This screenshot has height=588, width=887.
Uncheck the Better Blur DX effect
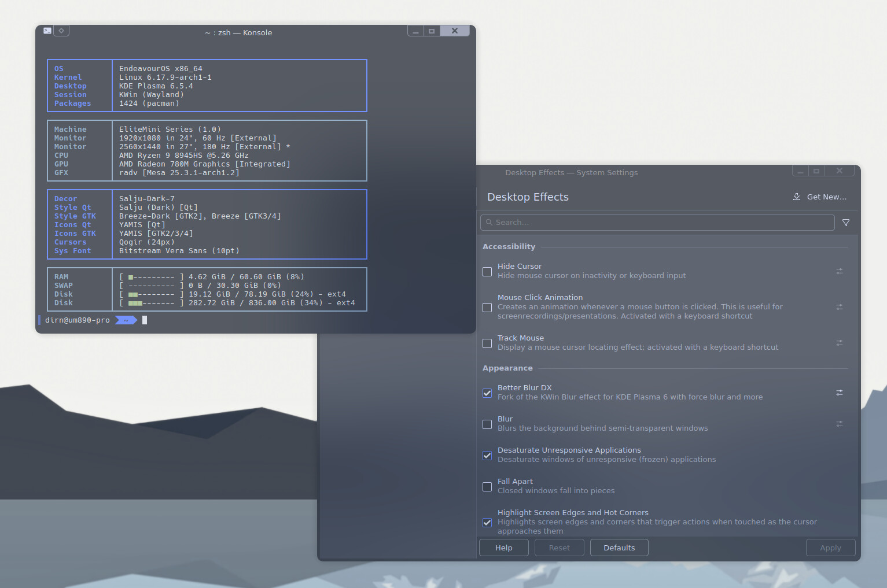click(x=487, y=393)
